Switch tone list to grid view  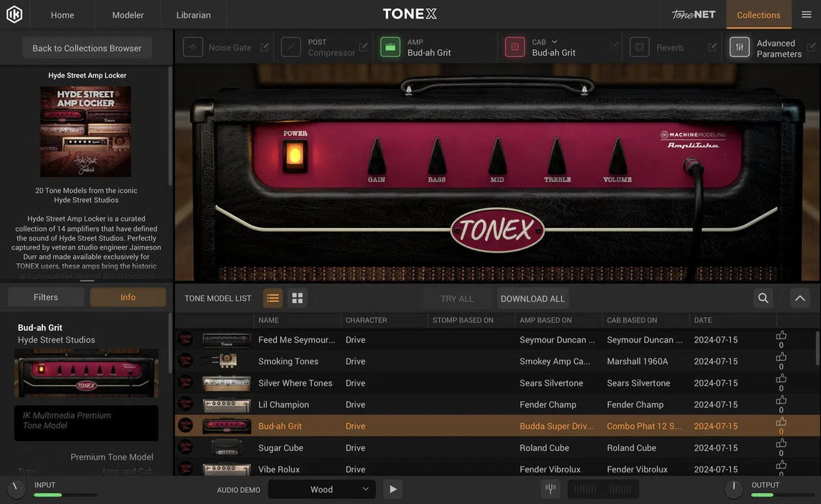(296, 297)
